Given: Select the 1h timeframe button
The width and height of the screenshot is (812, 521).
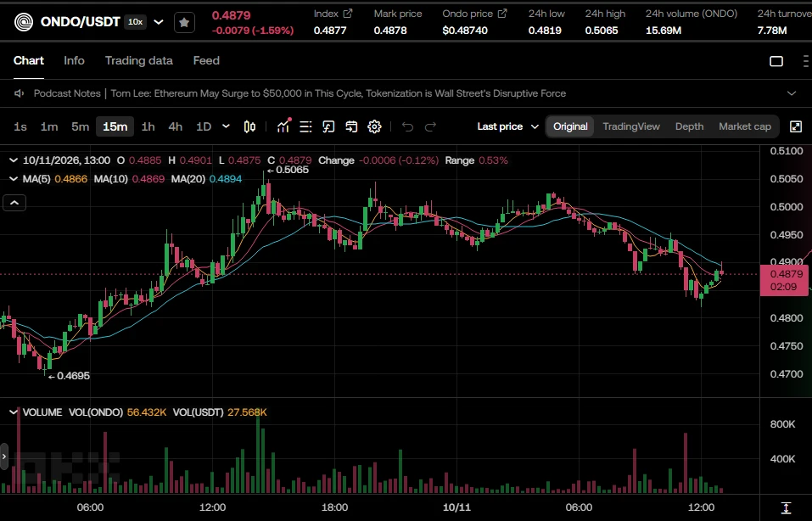Looking at the screenshot, I should point(148,126).
